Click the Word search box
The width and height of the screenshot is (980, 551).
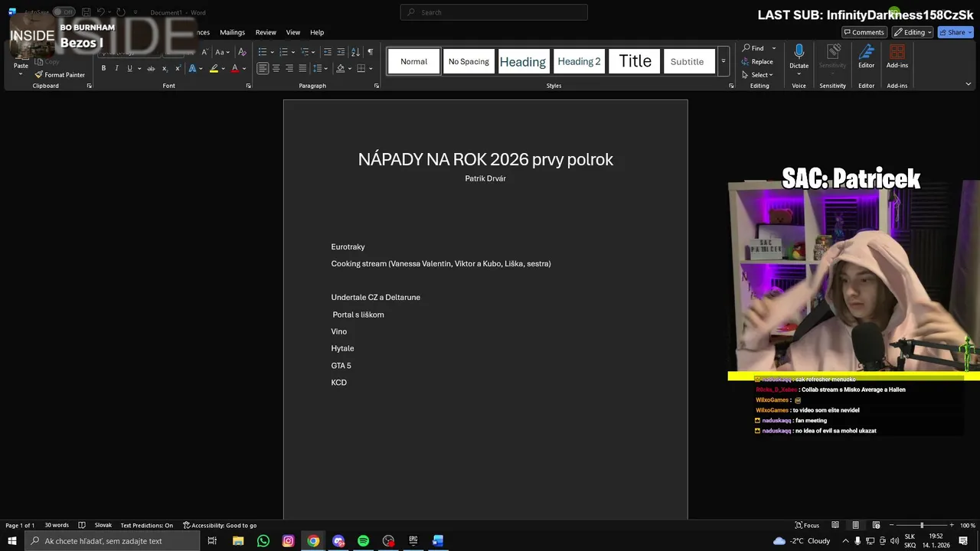click(x=494, y=12)
